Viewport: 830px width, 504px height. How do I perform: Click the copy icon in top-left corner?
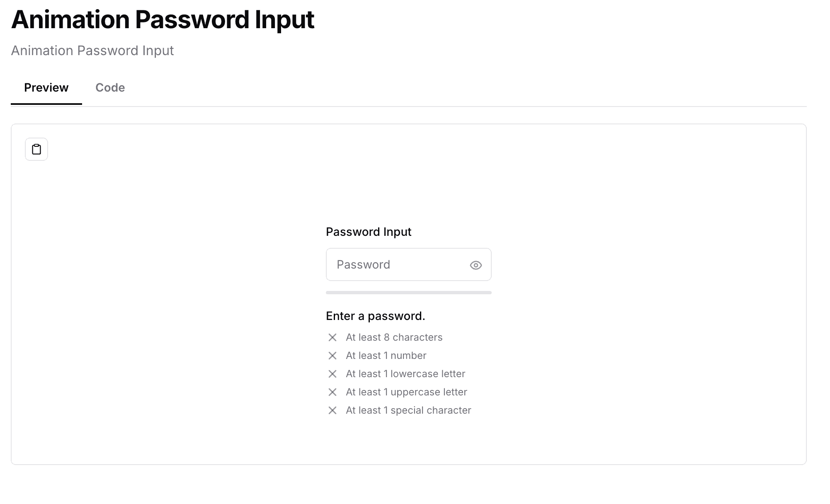pyautogui.click(x=36, y=149)
